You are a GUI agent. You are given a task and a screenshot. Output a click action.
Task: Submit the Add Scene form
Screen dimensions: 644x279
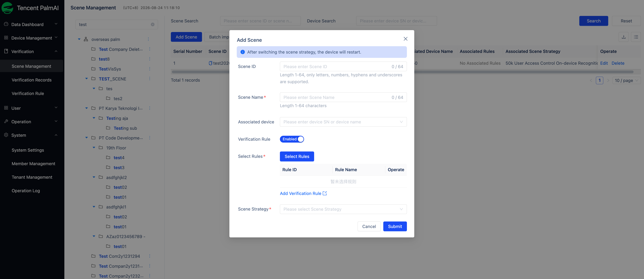(395, 226)
